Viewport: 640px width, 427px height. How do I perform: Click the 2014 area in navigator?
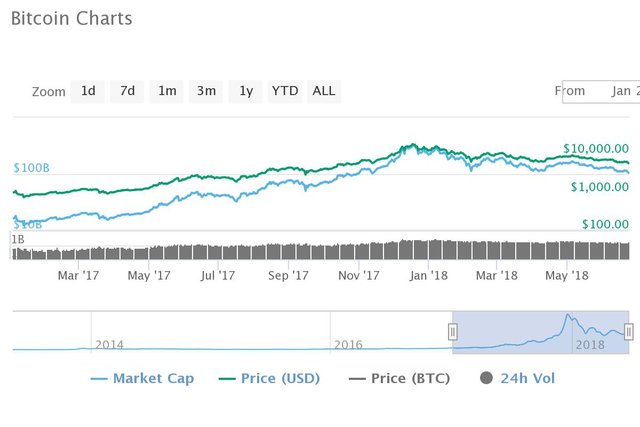(109, 345)
